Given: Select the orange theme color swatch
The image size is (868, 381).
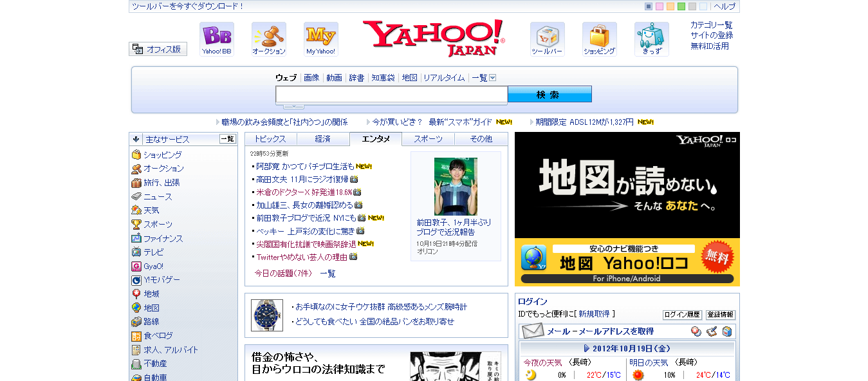Looking at the screenshot, I should tap(670, 6).
